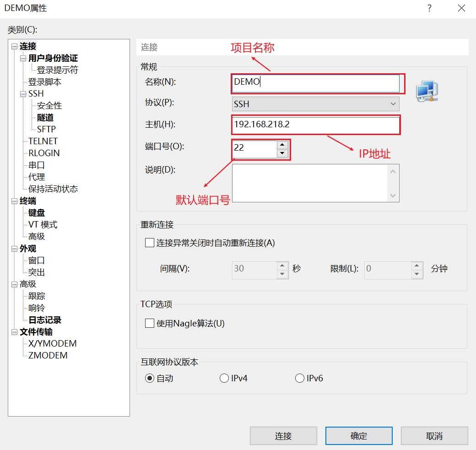Select the IPv6 radio button
The width and height of the screenshot is (476, 450).
(x=300, y=378)
